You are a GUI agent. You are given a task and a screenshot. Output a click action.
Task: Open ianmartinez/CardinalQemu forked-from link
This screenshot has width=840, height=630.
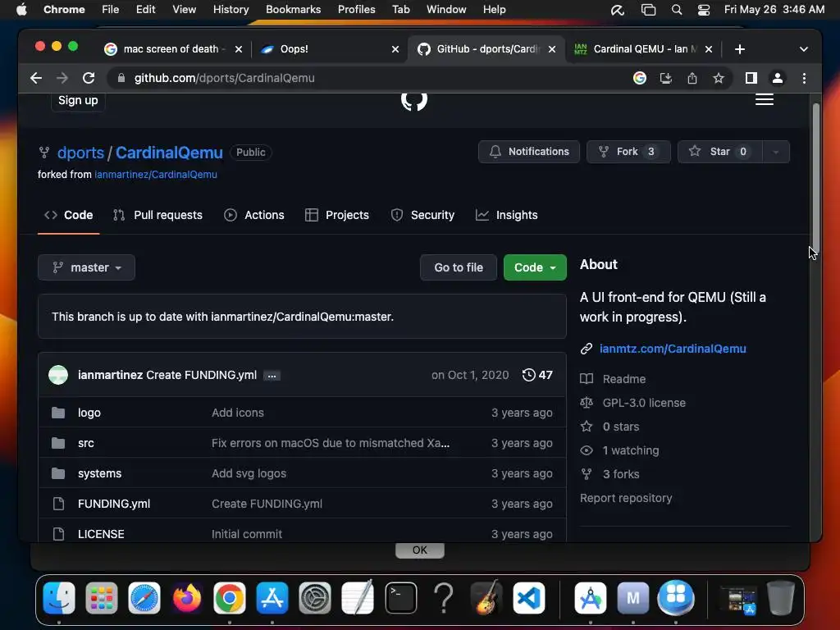click(156, 175)
